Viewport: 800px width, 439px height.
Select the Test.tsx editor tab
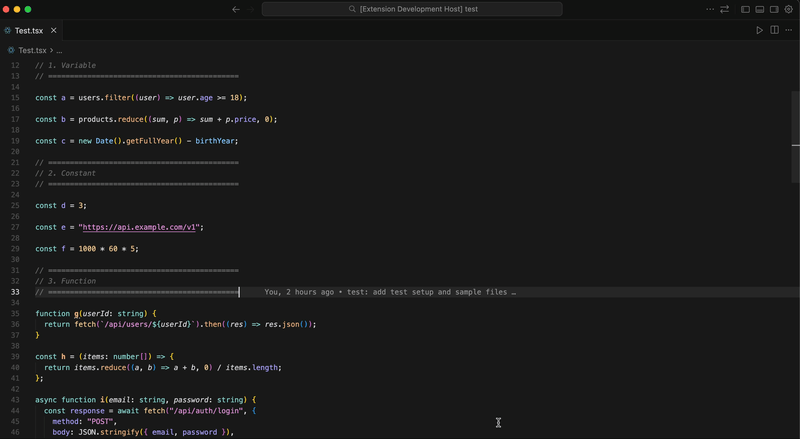[x=31, y=31]
